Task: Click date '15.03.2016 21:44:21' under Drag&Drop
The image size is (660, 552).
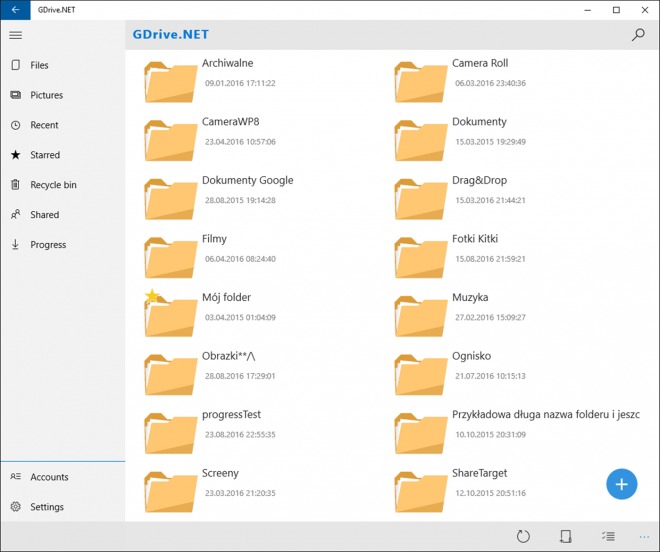Action: coord(490,200)
